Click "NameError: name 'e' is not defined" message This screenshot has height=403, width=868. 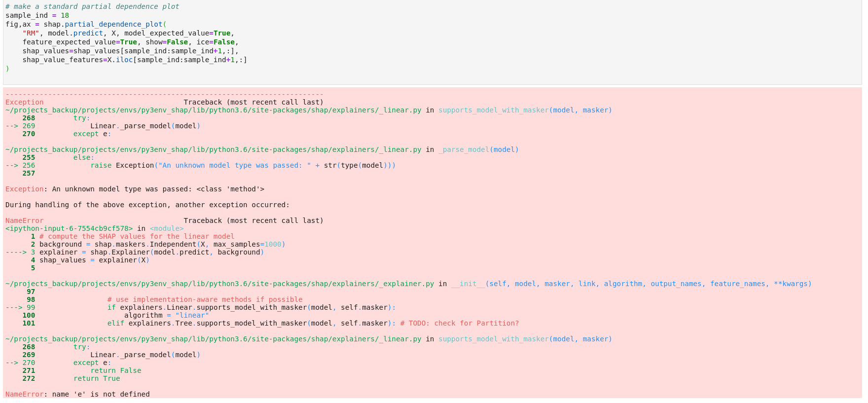(x=77, y=394)
